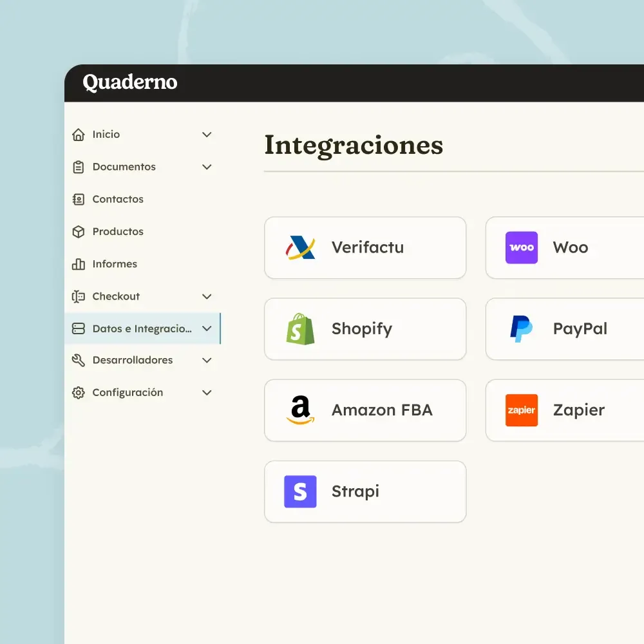Select Contactos in the sidebar
The image size is (644, 644).
117,199
